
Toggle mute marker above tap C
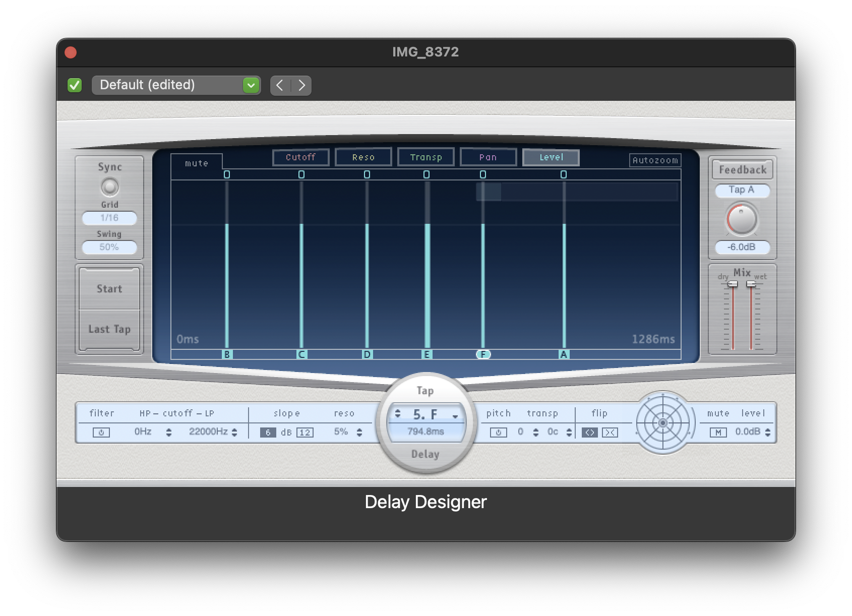(x=301, y=174)
